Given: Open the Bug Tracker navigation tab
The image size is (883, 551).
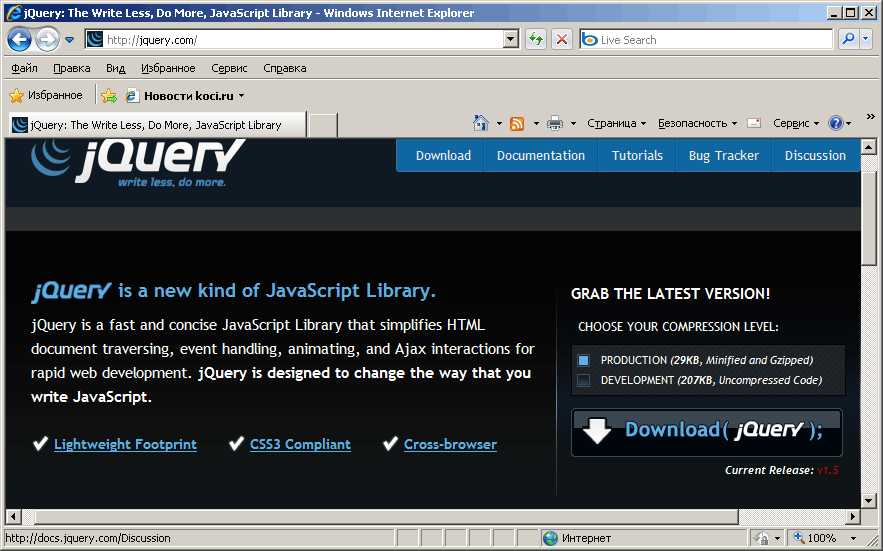Looking at the screenshot, I should coord(724,155).
